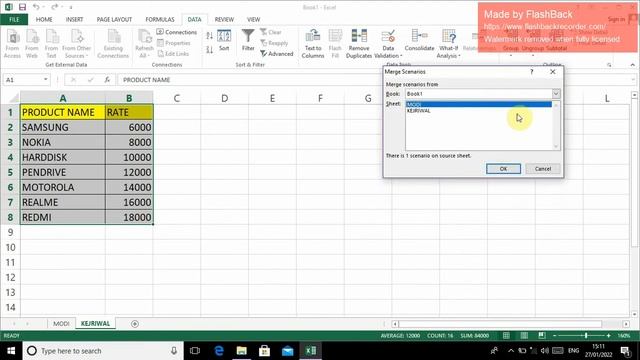The height and width of the screenshot is (360, 640).
Task: Click Cancel in Merge Scenarios dialog
Action: 542,169
